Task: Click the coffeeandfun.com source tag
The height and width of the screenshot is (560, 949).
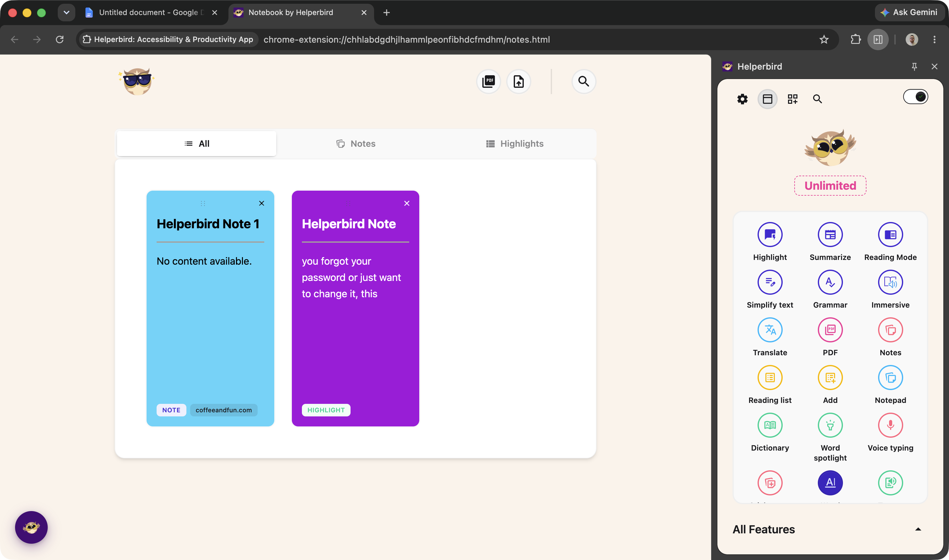Action: point(223,410)
